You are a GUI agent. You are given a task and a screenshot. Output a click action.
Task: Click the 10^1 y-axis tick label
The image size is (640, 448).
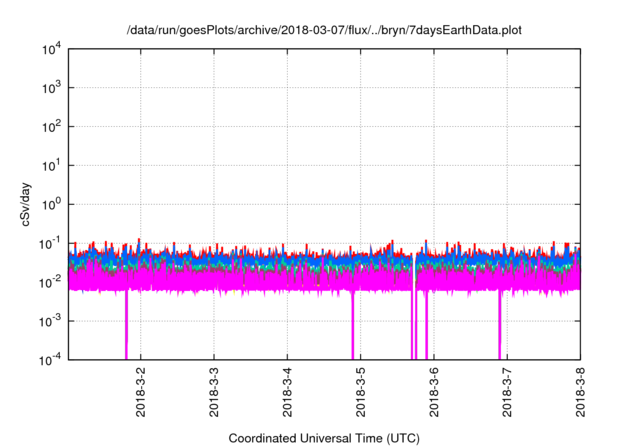click(x=52, y=165)
